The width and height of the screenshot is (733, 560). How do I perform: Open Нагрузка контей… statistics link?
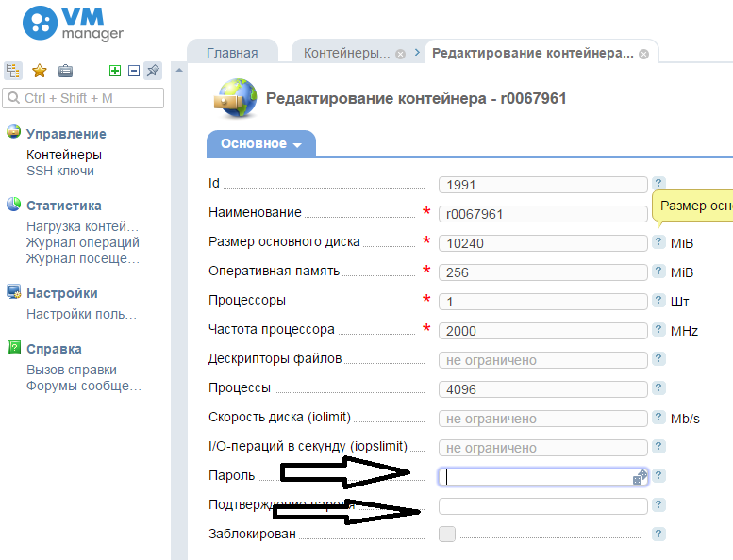(x=83, y=226)
